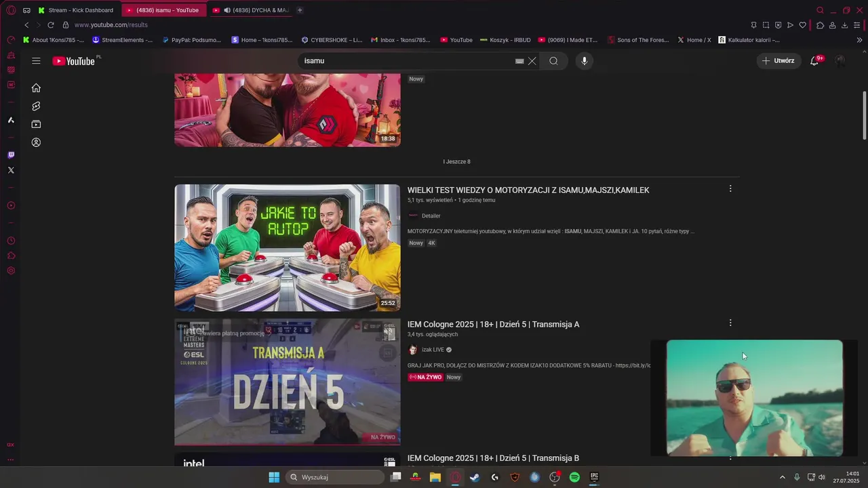Expand the I Jeszcze 8 results
This screenshot has width=868, height=488.
click(456, 162)
